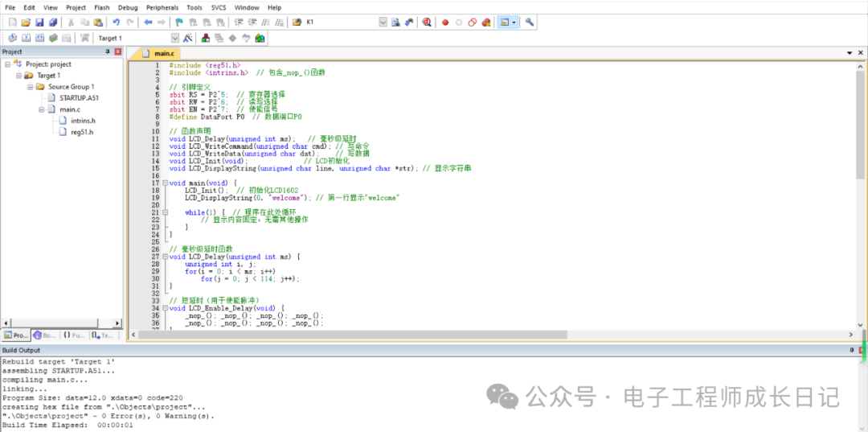Switch to the Project tab at the panel bottom

16,335
